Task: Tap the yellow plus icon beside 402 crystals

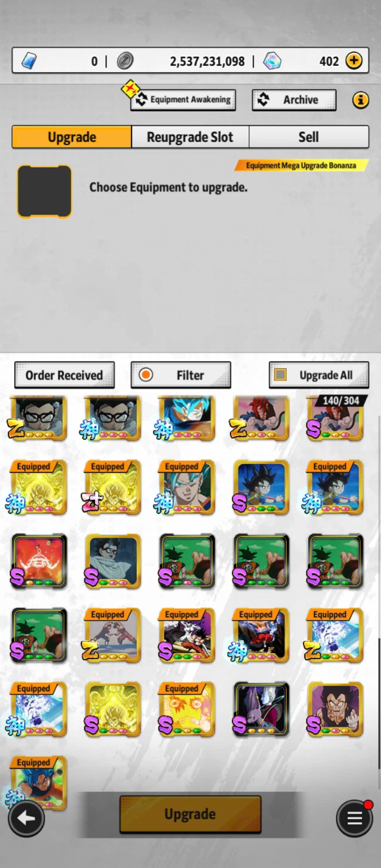Action: click(x=354, y=60)
